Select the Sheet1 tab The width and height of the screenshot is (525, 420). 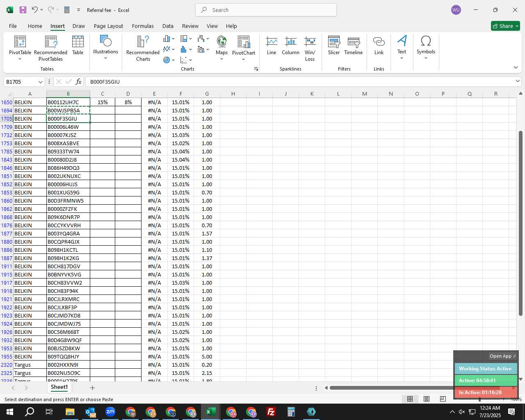[59, 387]
